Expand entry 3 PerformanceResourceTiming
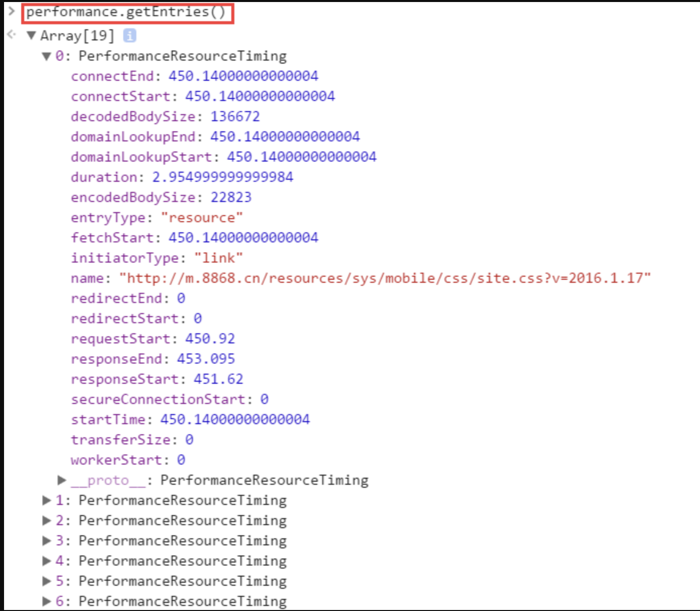The height and width of the screenshot is (611, 700). pos(46,541)
